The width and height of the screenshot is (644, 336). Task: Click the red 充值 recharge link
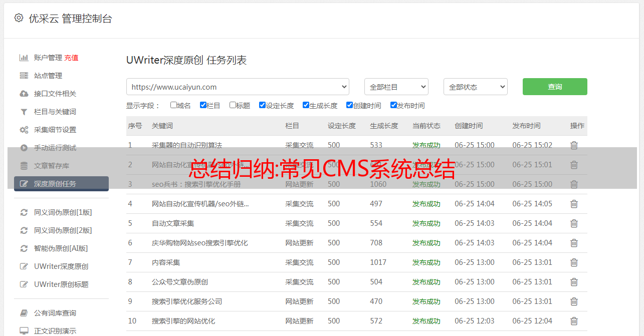tap(71, 58)
